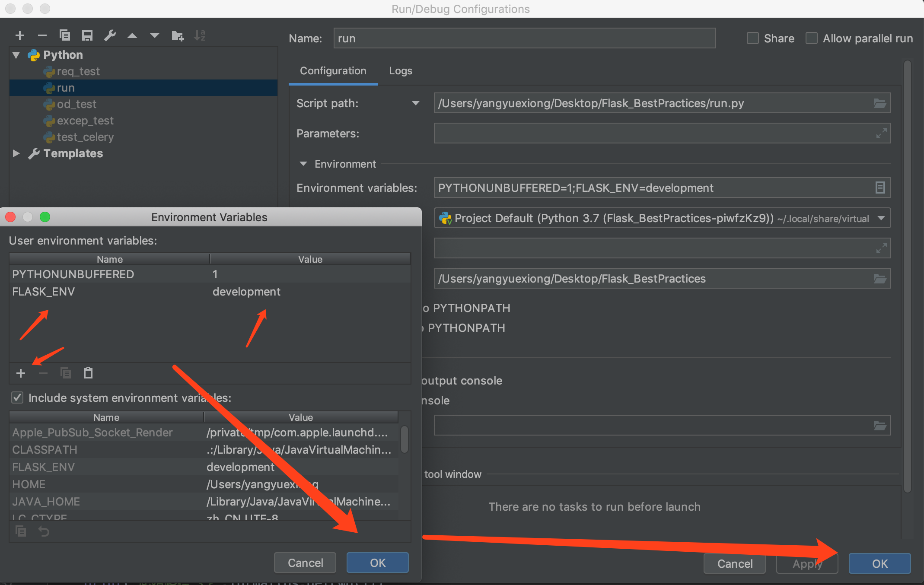Create new folder in configurations toolbar
This screenshot has height=585, width=924.
[177, 35]
